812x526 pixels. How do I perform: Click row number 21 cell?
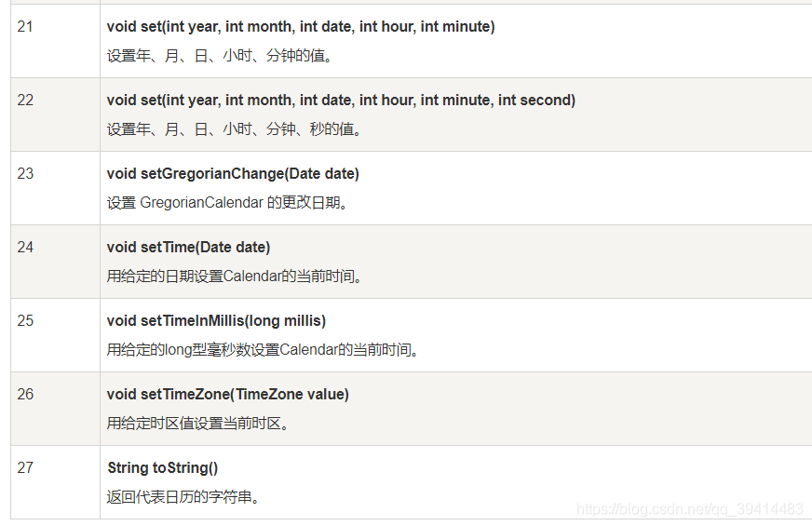click(56, 41)
